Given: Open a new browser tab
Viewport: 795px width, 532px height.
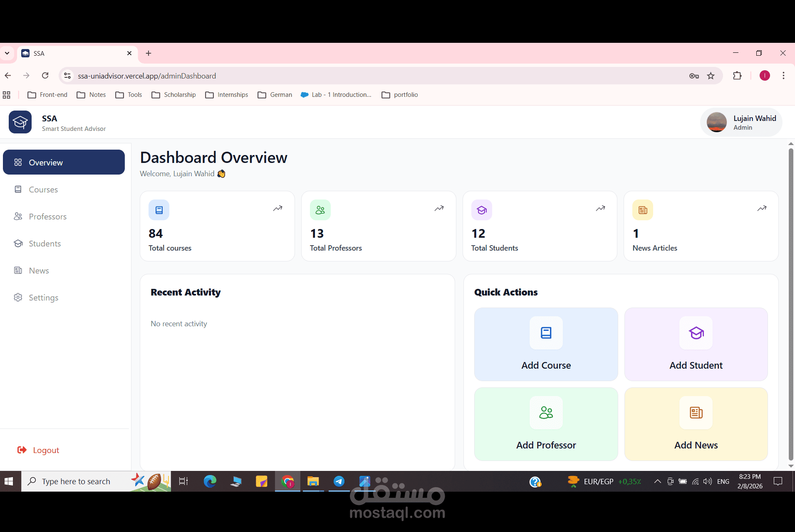Looking at the screenshot, I should pyautogui.click(x=149, y=53).
